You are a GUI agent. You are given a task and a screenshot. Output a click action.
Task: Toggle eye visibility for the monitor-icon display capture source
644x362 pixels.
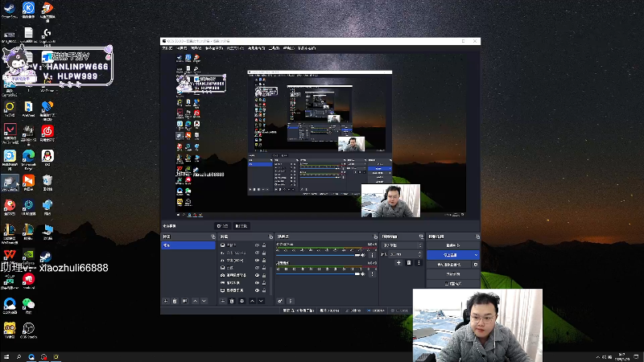point(257,290)
